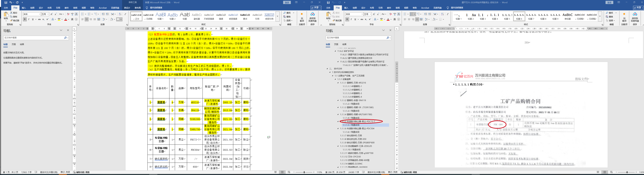
Task: Adjust zoom slider in left window status bar
Action: [x=304, y=172]
